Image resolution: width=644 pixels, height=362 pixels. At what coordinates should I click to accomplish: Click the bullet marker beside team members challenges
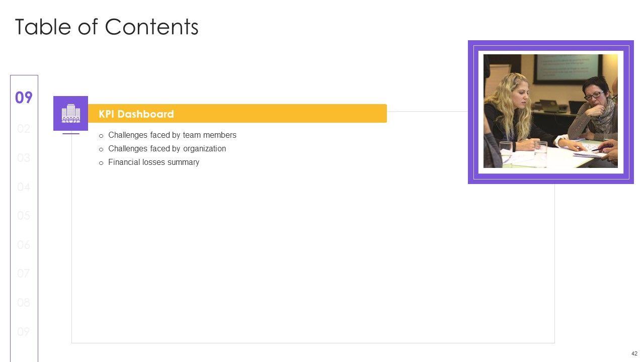[x=101, y=136]
